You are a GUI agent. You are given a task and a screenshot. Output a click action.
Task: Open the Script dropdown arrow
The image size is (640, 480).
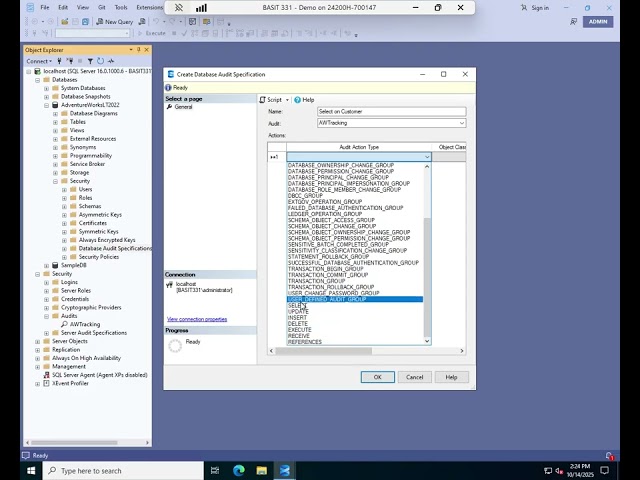point(287,100)
